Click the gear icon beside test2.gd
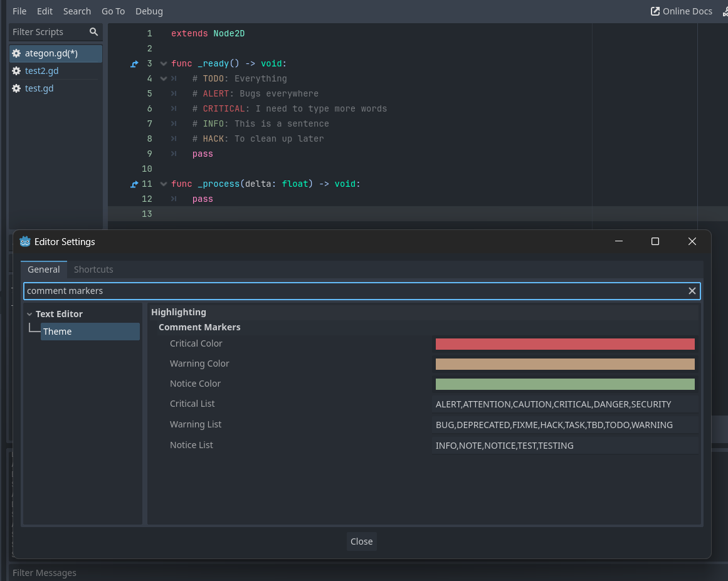Viewport: 728px width, 581px height. click(16, 71)
